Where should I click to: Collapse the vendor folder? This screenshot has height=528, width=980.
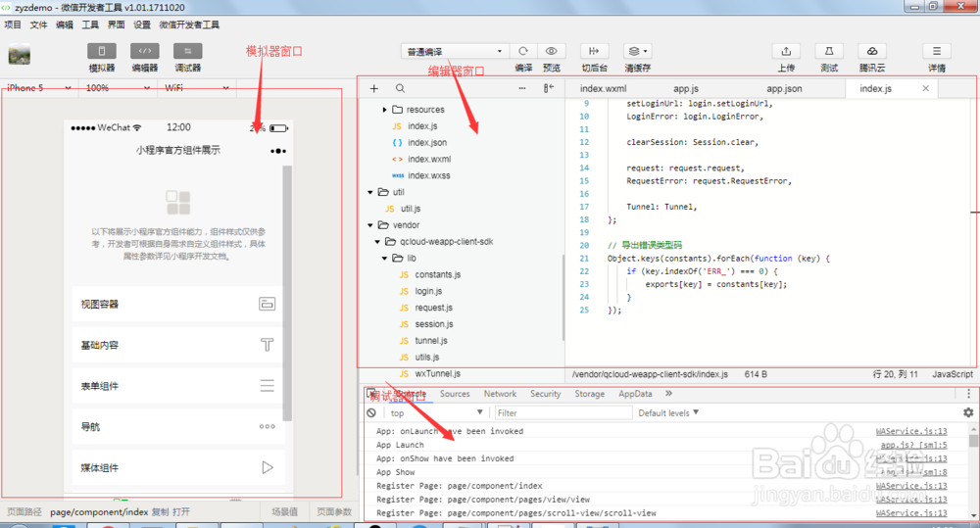pos(370,225)
